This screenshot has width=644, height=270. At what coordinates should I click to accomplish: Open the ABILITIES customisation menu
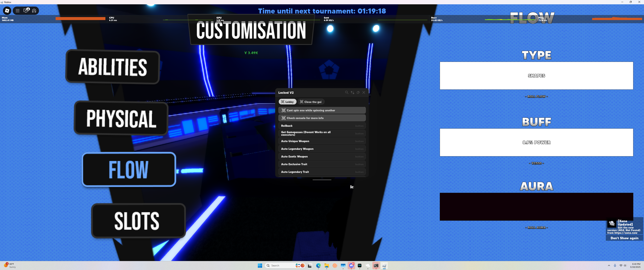click(113, 67)
